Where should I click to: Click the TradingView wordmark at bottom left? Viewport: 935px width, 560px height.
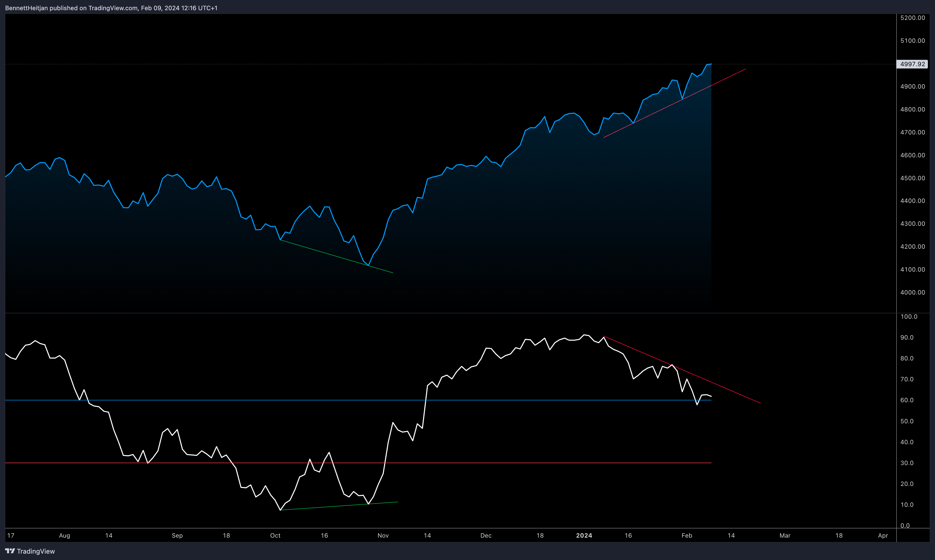(x=36, y=551)
